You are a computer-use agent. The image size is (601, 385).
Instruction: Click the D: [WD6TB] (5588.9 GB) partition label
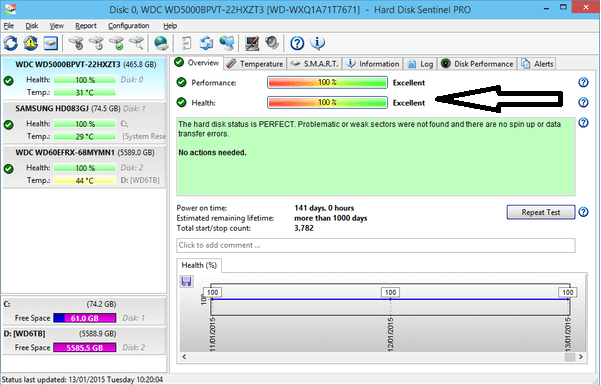[60, 334]
